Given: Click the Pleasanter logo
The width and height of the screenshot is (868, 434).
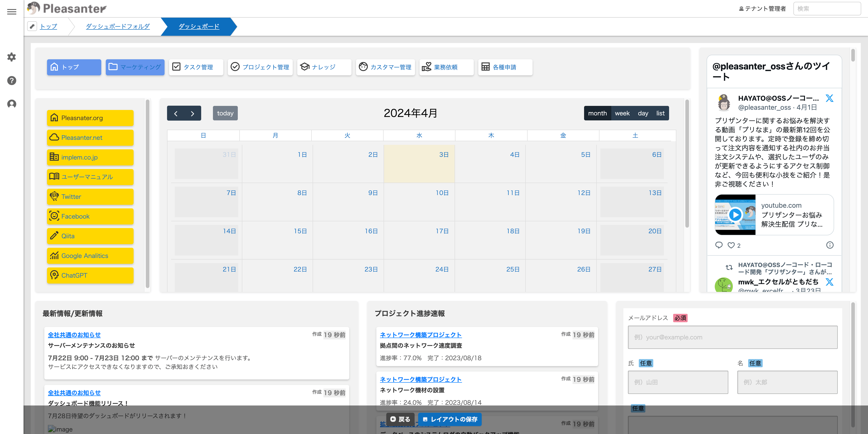Looking at the screenshot, I should [x=66, y=9].
